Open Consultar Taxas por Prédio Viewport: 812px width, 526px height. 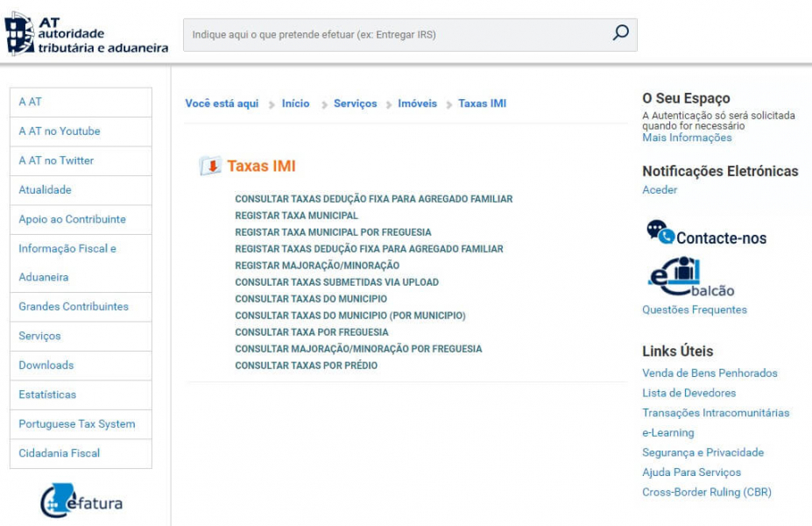point(306,366)
